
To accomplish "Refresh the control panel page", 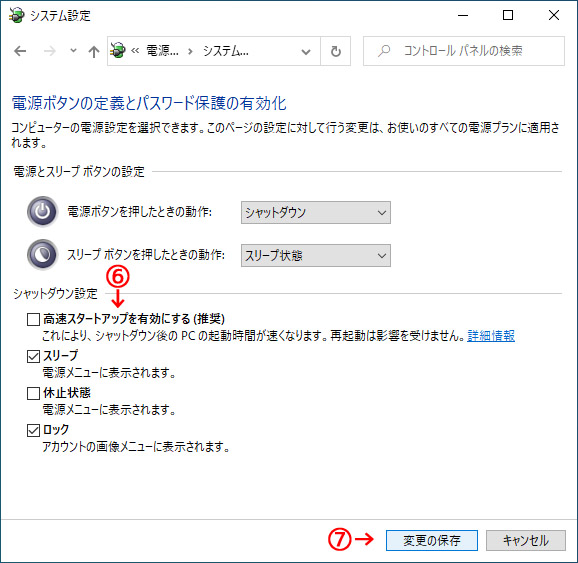I will click(335, 51).
